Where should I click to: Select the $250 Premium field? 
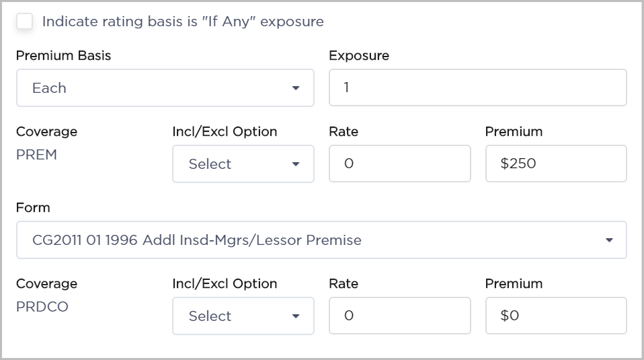point(555,164)
